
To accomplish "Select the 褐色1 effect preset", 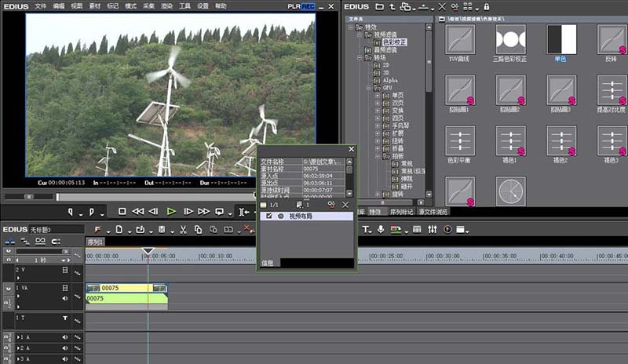I will pos(511,140).
